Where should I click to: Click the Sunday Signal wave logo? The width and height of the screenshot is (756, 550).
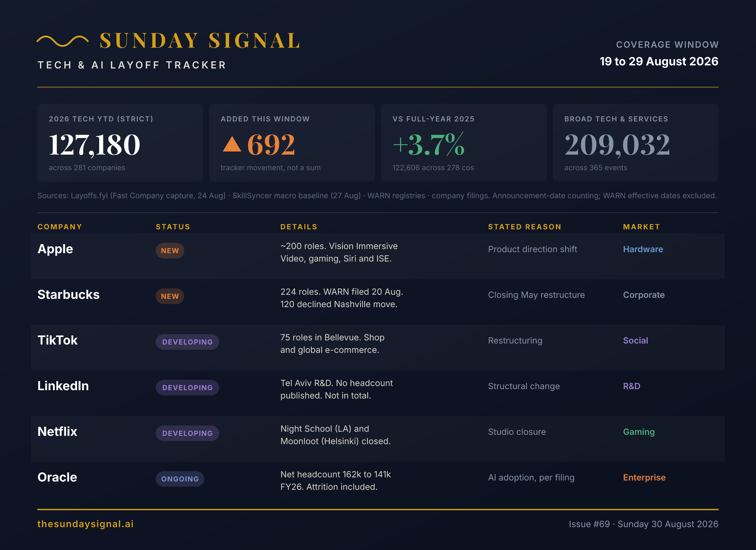63,41
